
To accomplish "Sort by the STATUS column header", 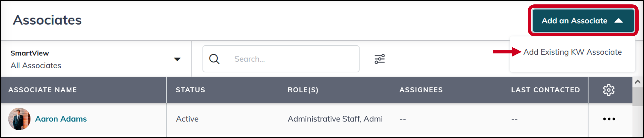I will click(x=190, y=90).
